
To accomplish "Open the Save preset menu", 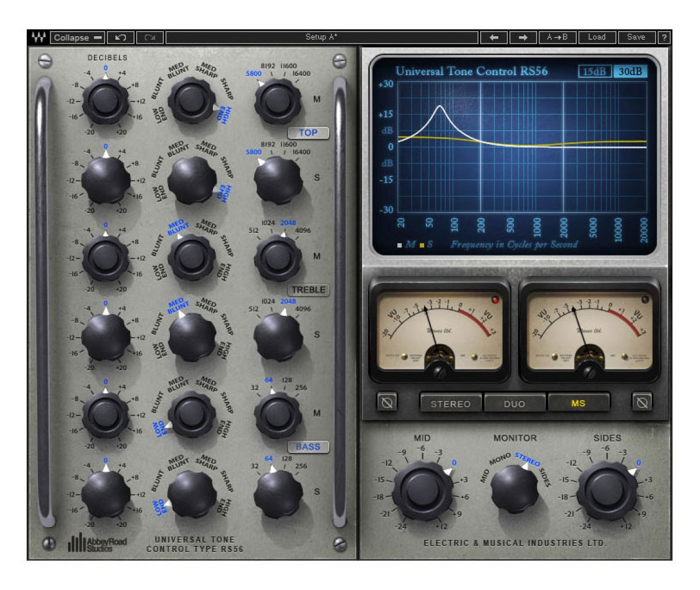I will pos(636,37).
